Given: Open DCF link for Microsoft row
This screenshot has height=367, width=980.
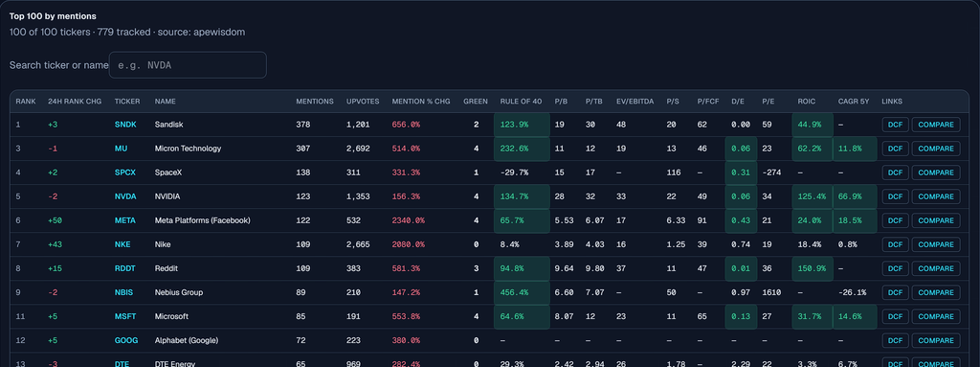Looking at the screenshot, I should (895, 316).
